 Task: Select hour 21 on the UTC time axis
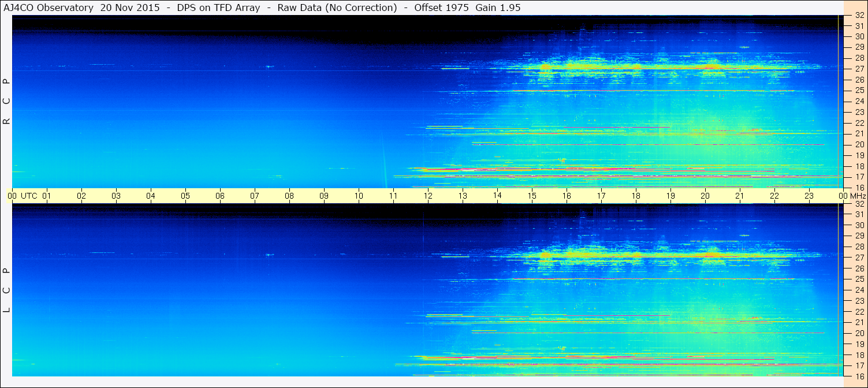click(740, 196)
